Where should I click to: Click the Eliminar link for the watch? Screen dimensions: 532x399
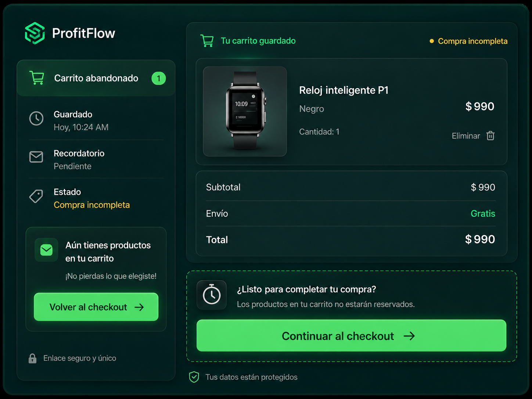tap(466, 136)
